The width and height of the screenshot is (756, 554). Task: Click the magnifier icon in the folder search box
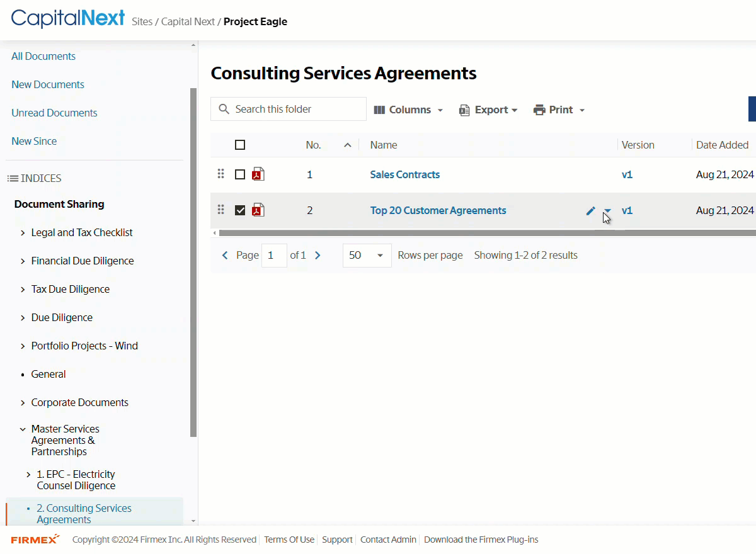224,109
